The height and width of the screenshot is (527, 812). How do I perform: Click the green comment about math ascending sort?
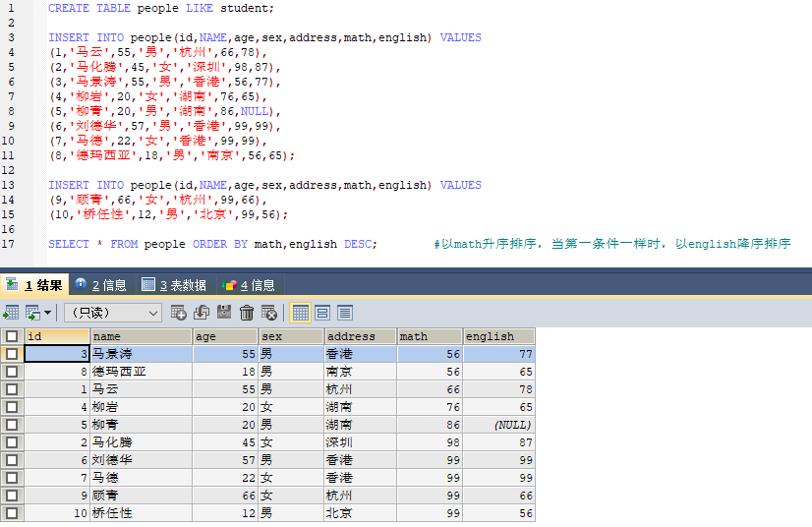pyautogui.click(x=612, y=244)
